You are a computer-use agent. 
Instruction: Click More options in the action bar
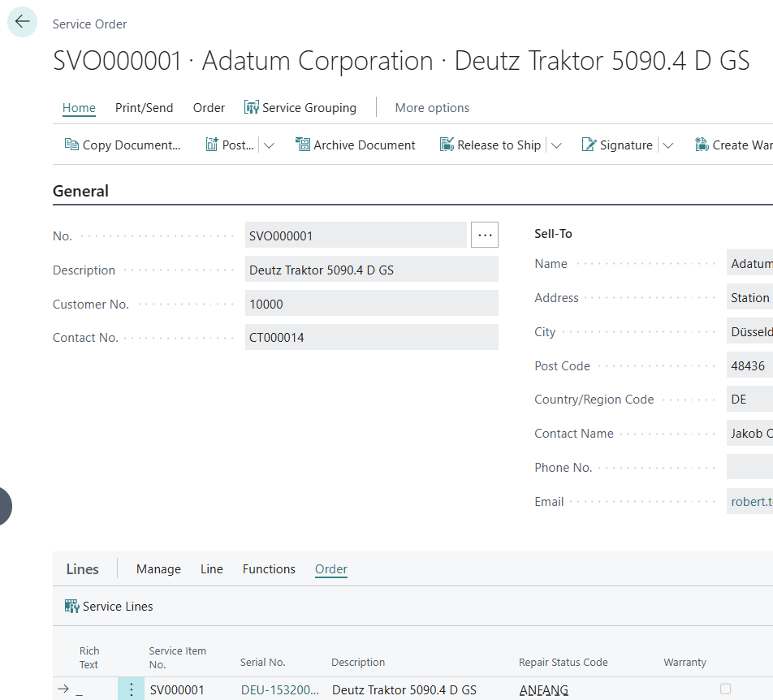click(x=432, y=108)
